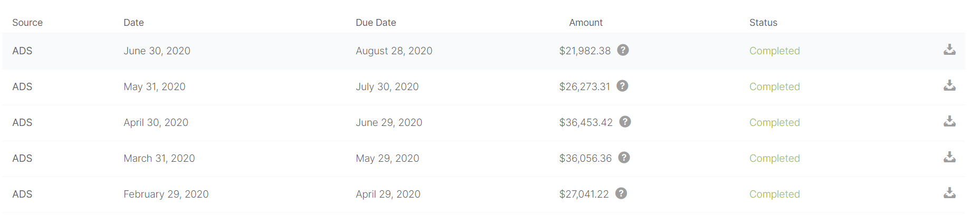Download the June 30, 2020 payment invoice
980x215 pixels.
click(949, 50)
